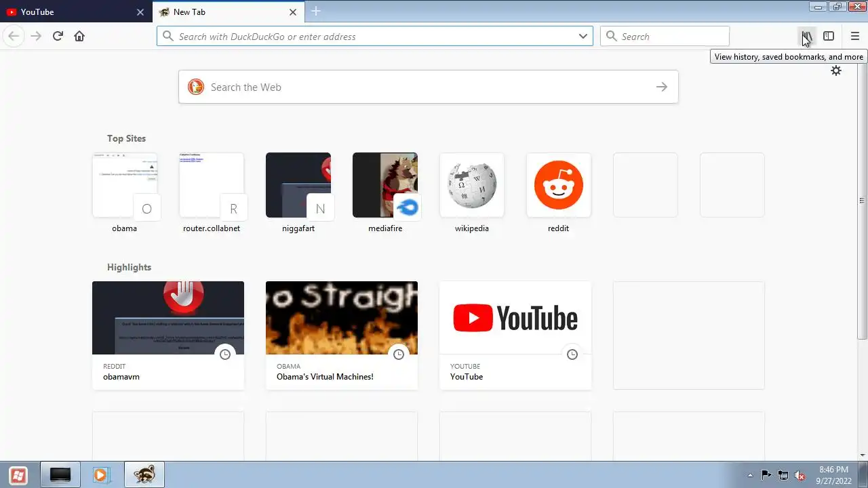Click the Action Center flag tray icon
The image size is (868, 488).
point(766,475)
